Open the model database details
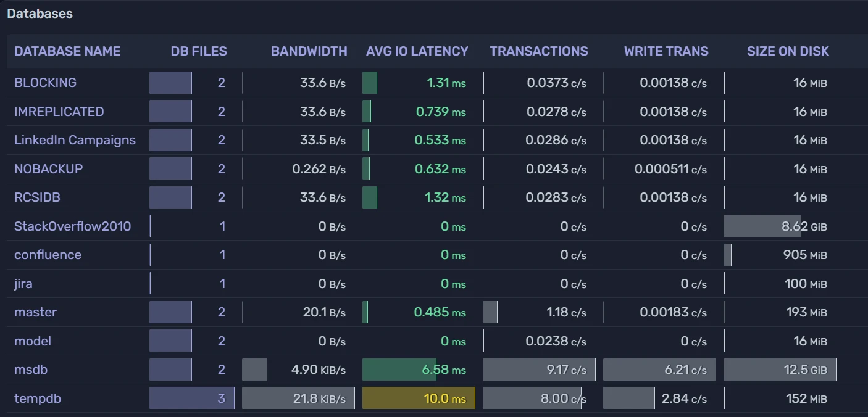868x417 pixels. point(32,341)
